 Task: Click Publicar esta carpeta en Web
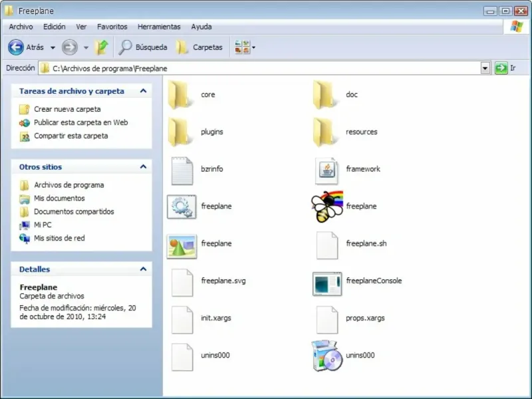coord(80,122)
